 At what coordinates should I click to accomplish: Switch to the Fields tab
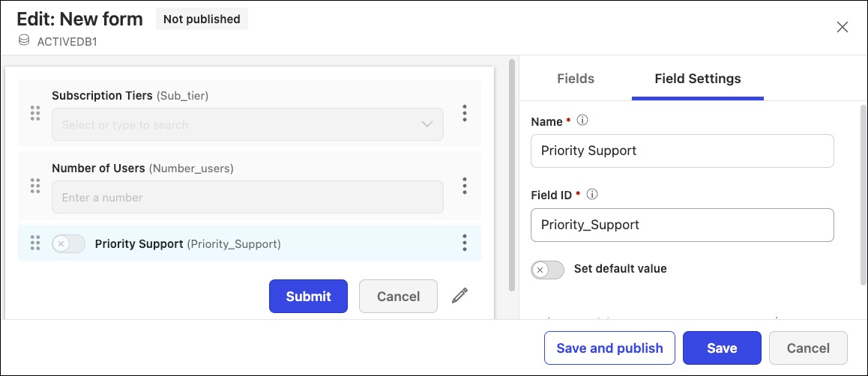click(576, 79)
